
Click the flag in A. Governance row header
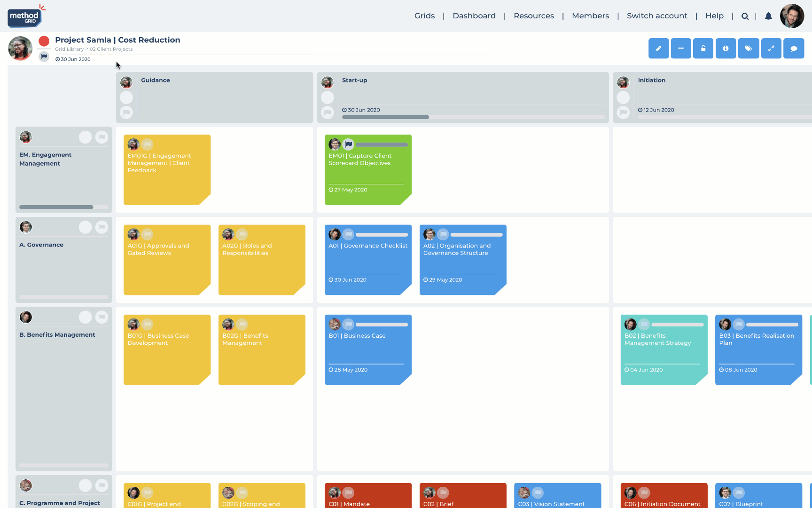click(x=101, y=227)
